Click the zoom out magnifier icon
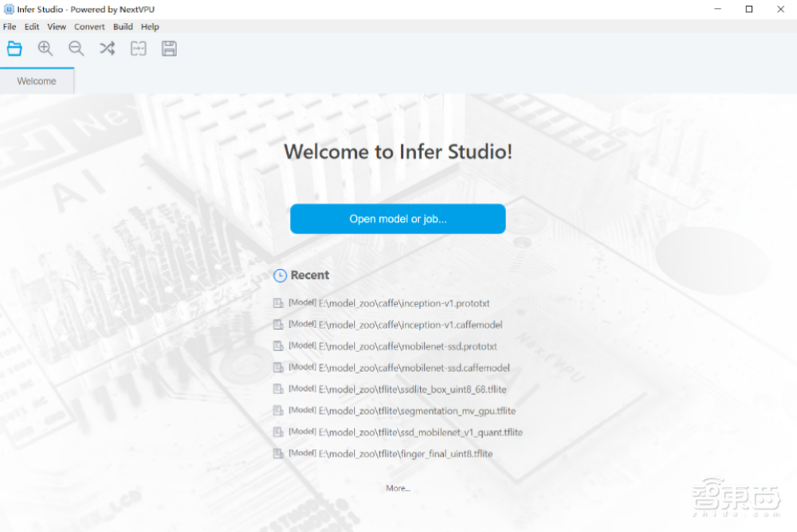This screenshot has width=797, height=532. pyautogui.click(x=77, y=49)
